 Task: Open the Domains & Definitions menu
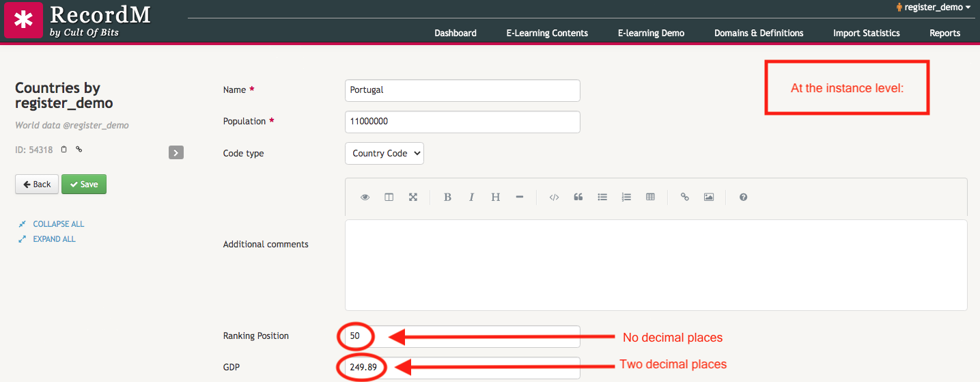point(759,33)
